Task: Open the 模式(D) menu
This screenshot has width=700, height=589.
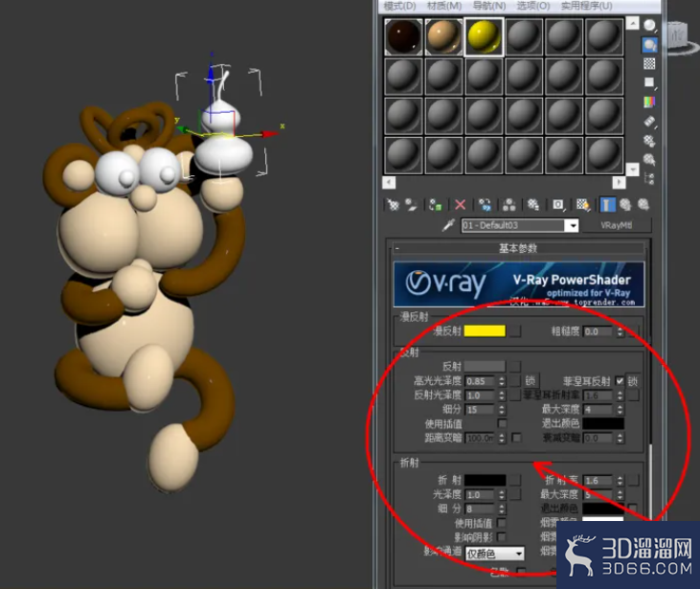Action: [399, 6]
